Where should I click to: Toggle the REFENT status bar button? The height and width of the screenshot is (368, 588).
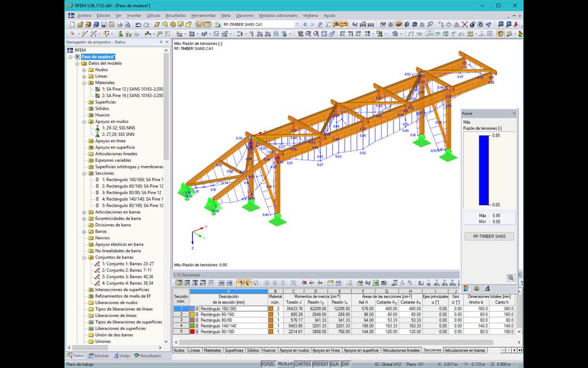[x=321, y=364]
